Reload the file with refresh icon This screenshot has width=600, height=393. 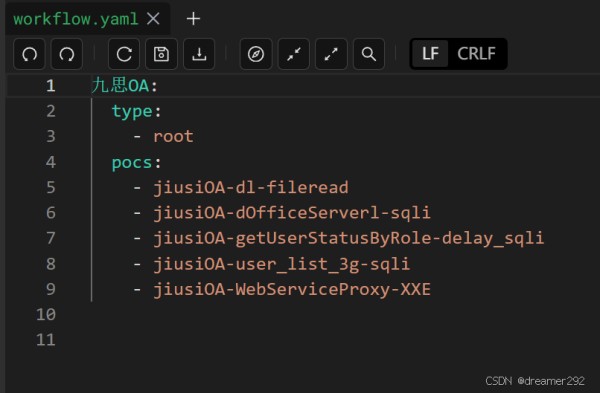[x=124, y=54]
